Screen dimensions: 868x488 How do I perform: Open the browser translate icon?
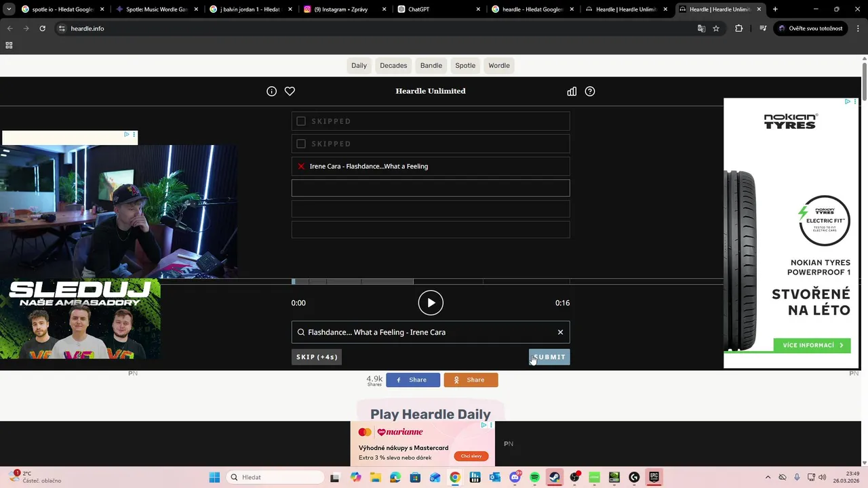point(701,28)
